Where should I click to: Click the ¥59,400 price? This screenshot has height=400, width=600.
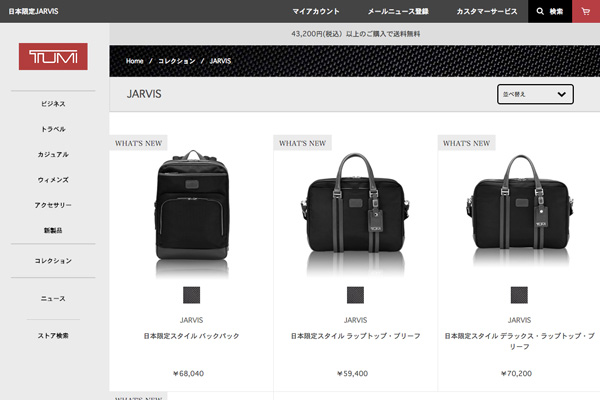[352, 374]
